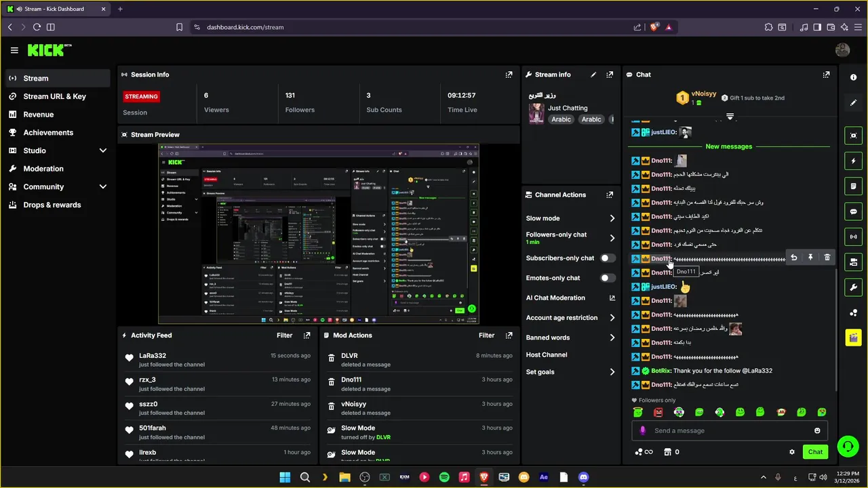Delete the hovered chat message with trash icon

pyautogui.click(x=827, y=258)
